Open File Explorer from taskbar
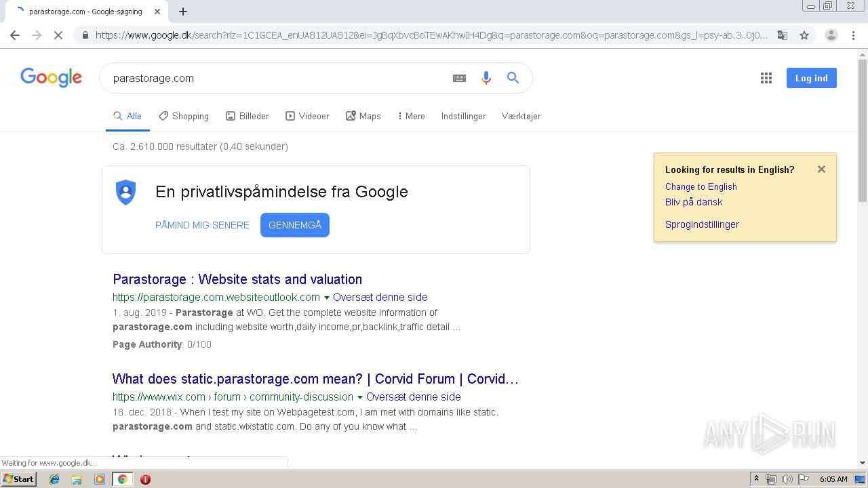The width and height of the screenshot is (868, 488). click(77, 479)
